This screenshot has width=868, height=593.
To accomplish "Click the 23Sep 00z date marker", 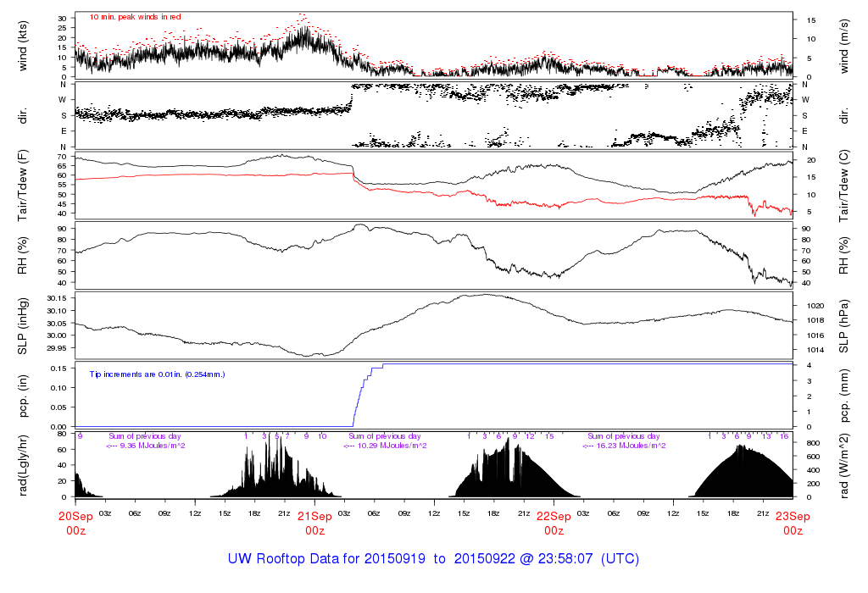I will (793, 523).
